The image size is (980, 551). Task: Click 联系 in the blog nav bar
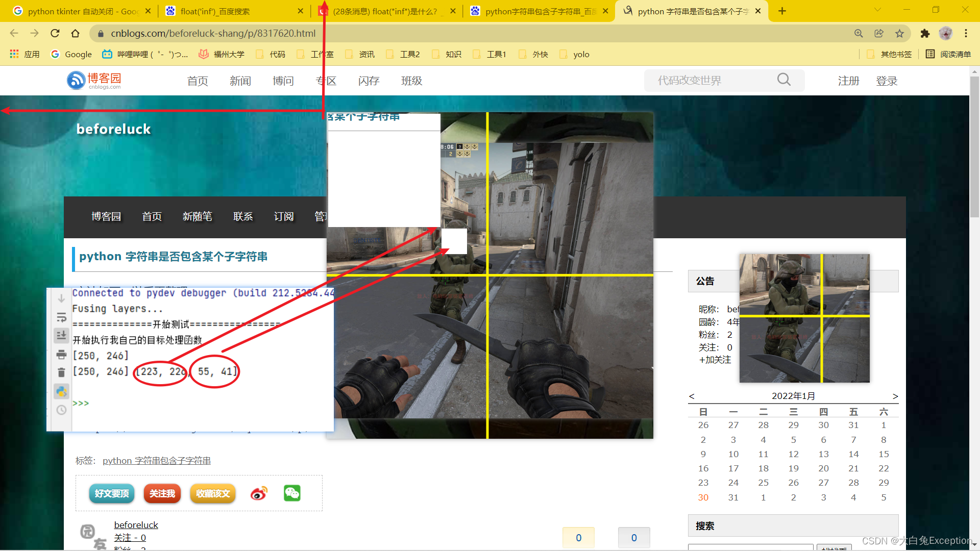pyautogui.click(x=243, y=216)
